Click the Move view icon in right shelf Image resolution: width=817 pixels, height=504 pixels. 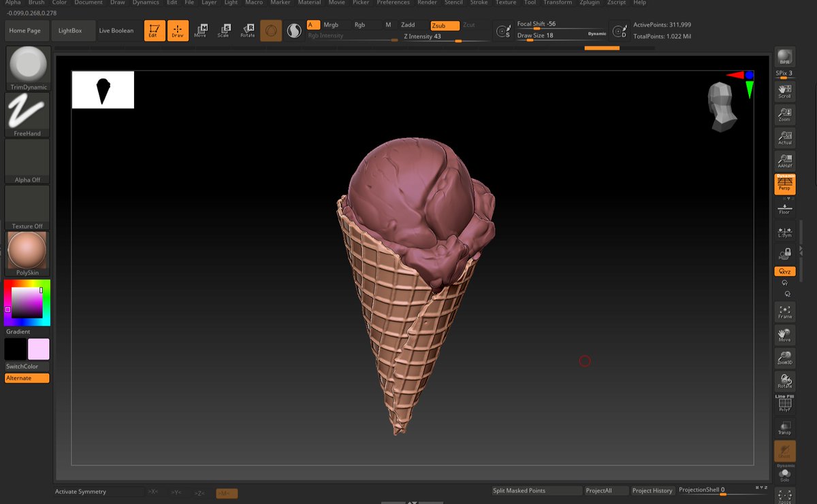(x=785, y=335)
